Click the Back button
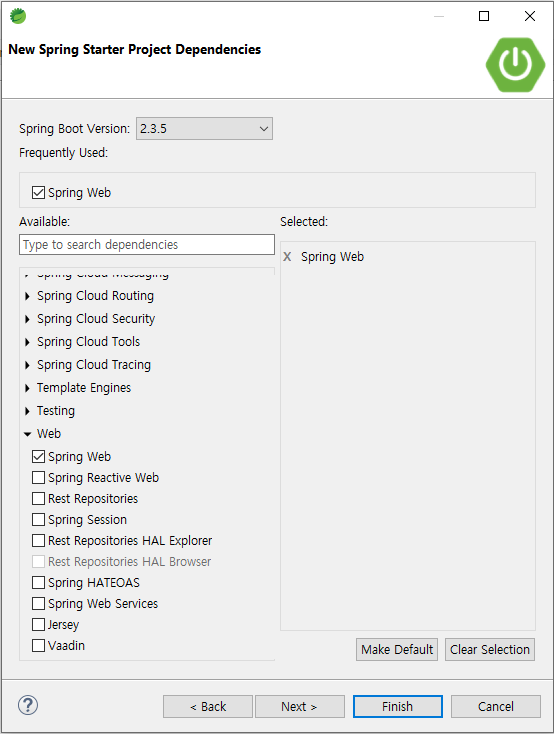Screen dimensions: 554x734 tap(208, 706)
